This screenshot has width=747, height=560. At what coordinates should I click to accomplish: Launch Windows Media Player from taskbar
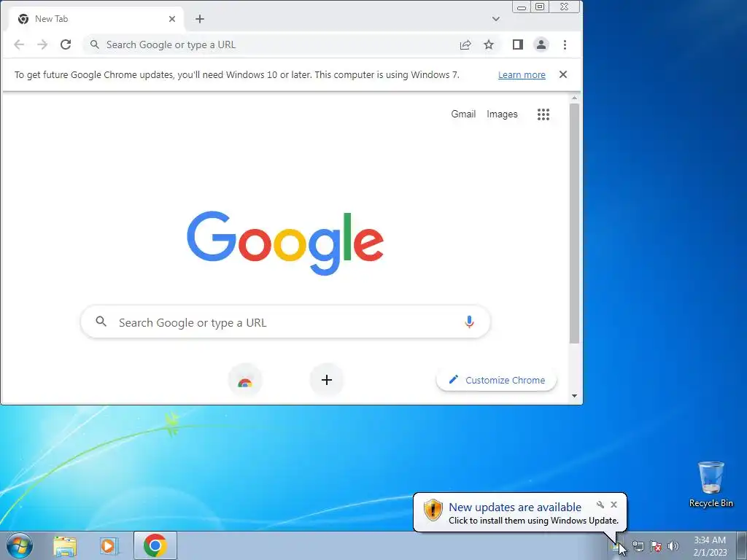coord(109,545)
